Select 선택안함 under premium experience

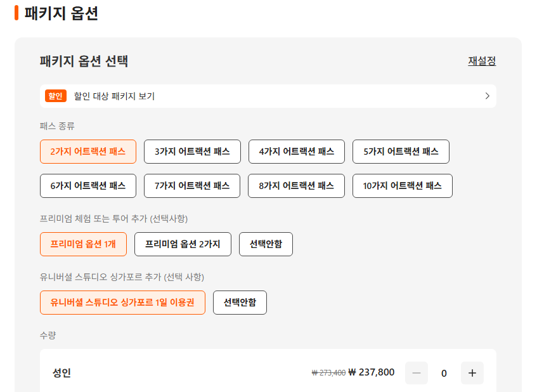pyautogui.click(x=266, y=244)
